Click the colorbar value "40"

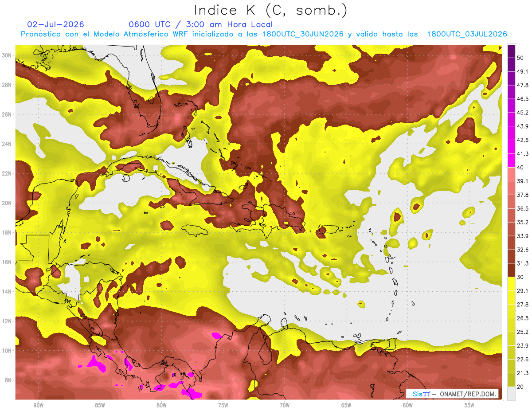point(521,167)
